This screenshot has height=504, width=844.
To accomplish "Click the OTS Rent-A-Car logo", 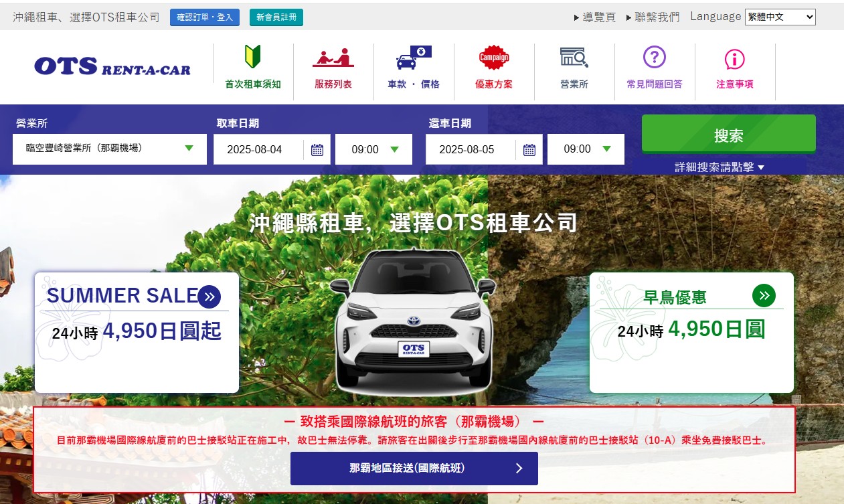I will click(112, 67).
